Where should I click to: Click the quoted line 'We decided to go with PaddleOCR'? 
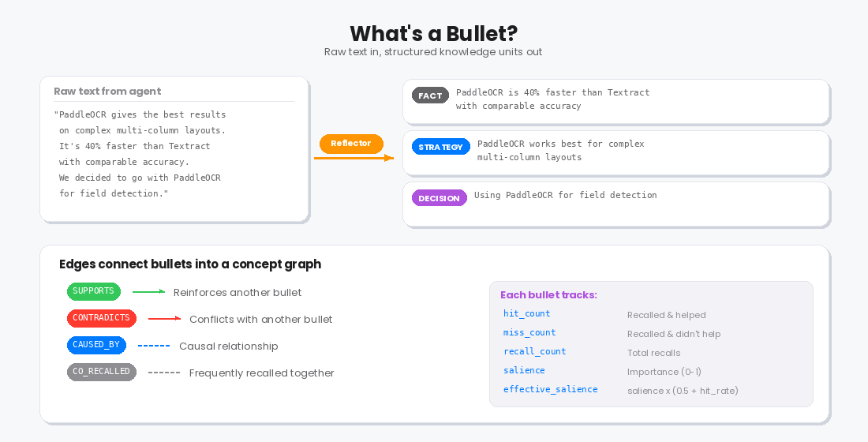(x=140, y=178)
